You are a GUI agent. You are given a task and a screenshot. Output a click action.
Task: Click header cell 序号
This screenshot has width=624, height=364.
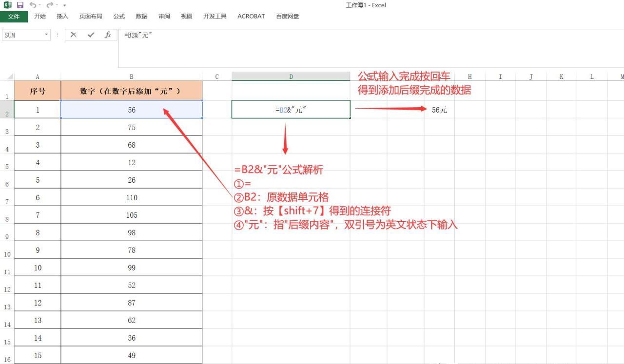(x=38, y=91)
